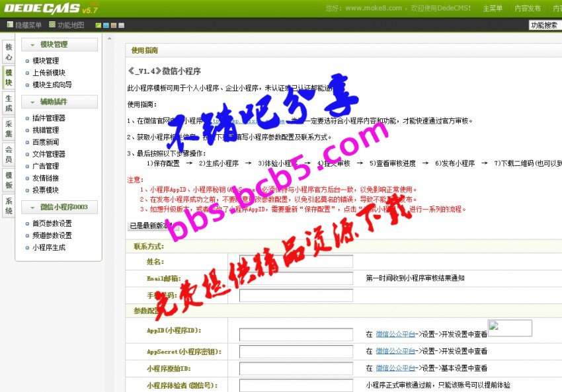Focus the 小程序体验者 (微信号) input field
562x392 pixels.
pos(296,385)
